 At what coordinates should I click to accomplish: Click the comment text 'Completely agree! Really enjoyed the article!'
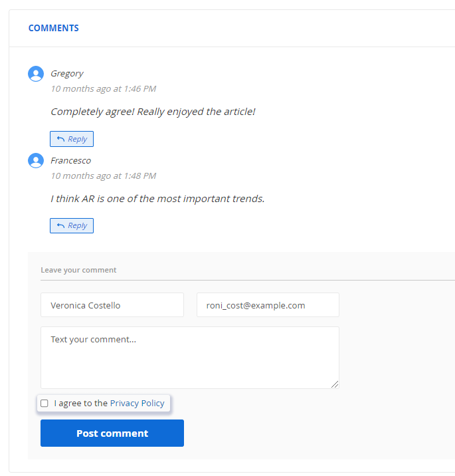[153, 112]
